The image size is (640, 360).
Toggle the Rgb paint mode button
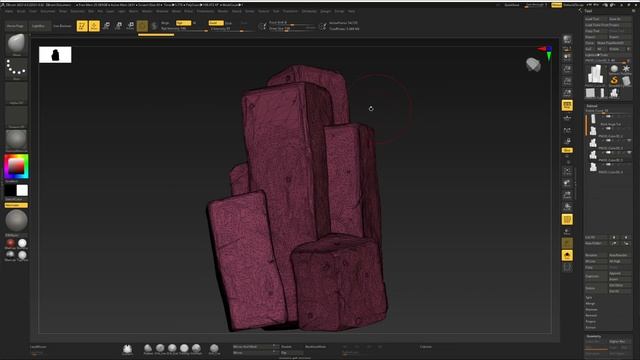183,23
